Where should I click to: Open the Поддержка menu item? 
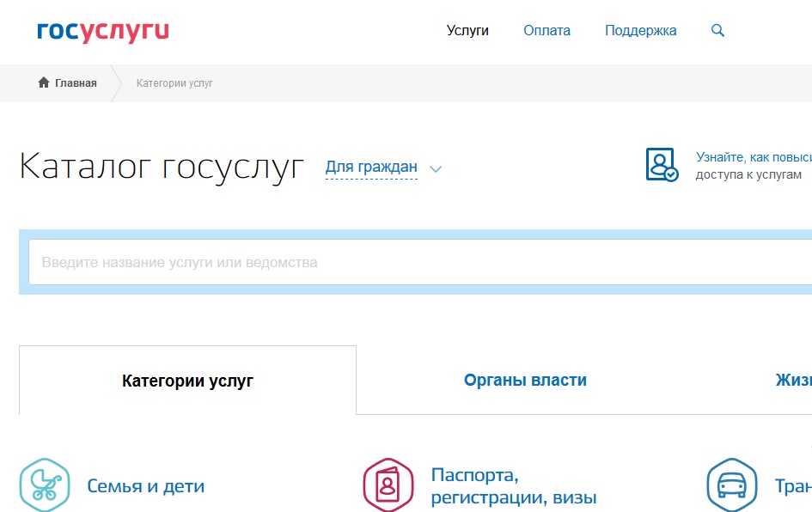pyautogui.click(x=641, y=31)
